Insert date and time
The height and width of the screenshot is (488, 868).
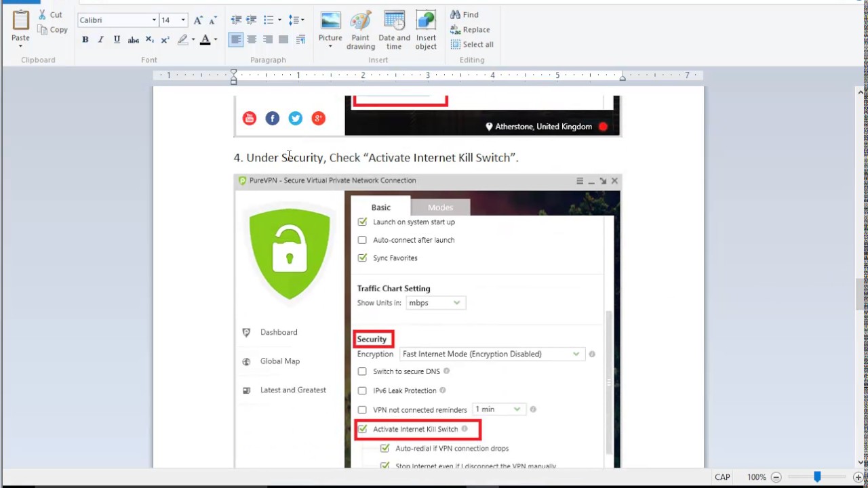pyautogui.click(x=394, y=30)
